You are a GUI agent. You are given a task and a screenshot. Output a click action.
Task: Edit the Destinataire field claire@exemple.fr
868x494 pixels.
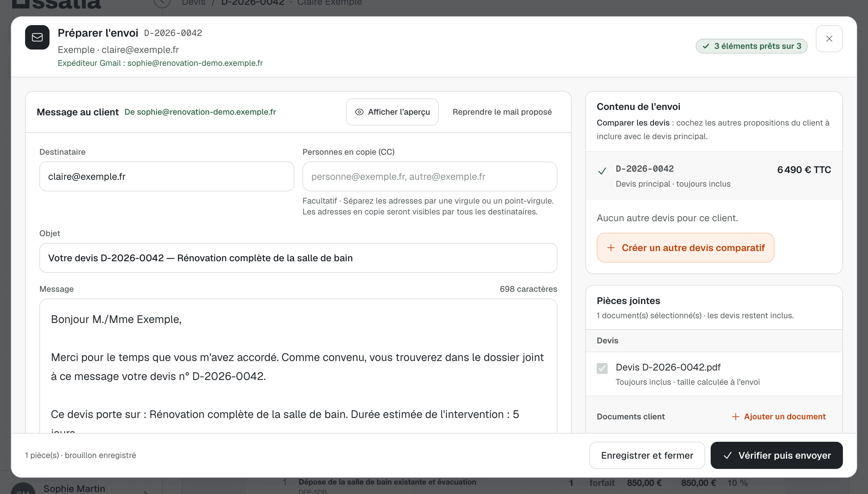[167, 176]
